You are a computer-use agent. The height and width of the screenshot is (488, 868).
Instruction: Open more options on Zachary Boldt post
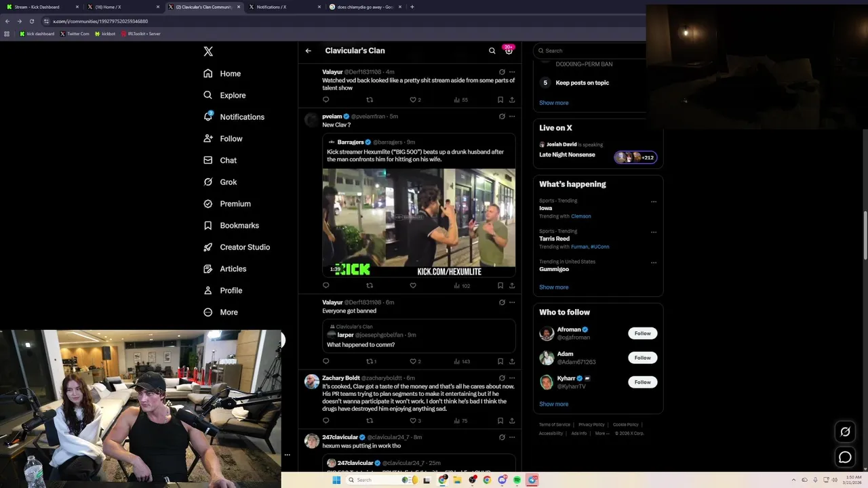(512, 378)
